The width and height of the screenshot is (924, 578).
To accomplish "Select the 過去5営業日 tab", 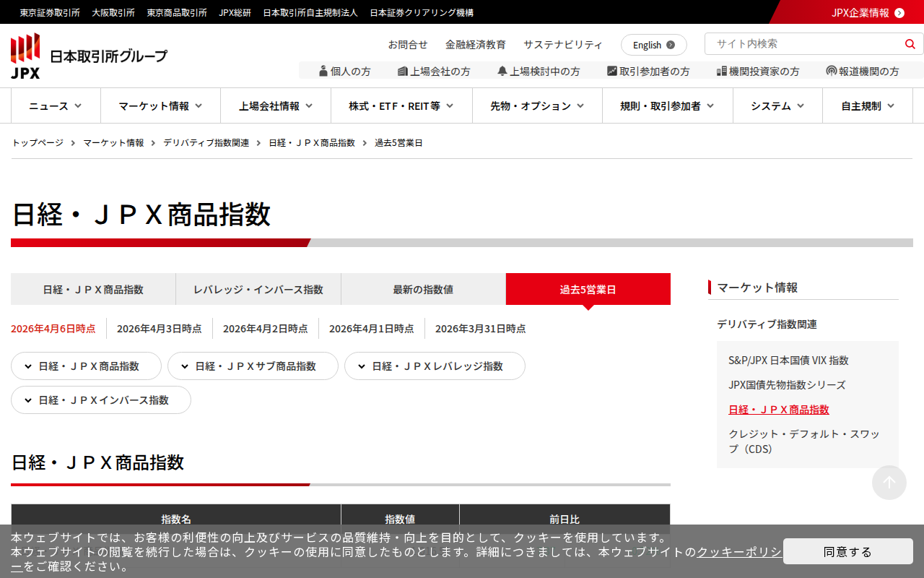I will click(x=588, y=289).
